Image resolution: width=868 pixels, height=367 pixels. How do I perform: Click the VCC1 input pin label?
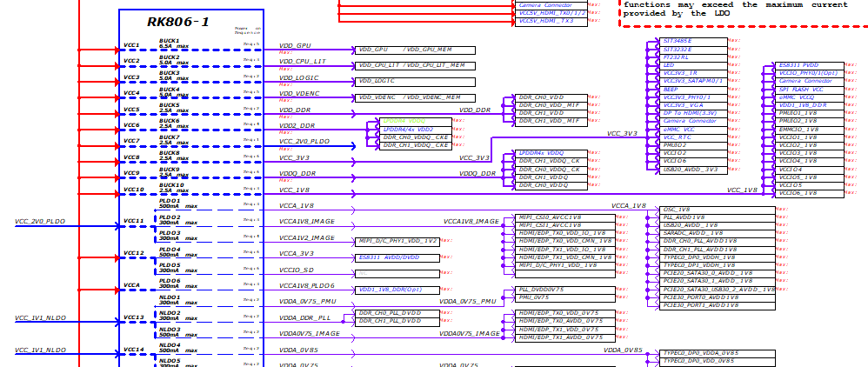[131, 45]
